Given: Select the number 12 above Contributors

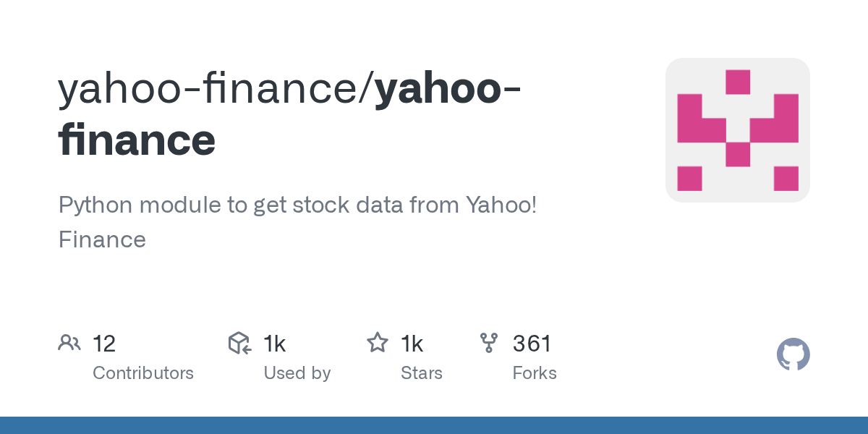Looking at the screenshot, I should click(x=104, y=344).
